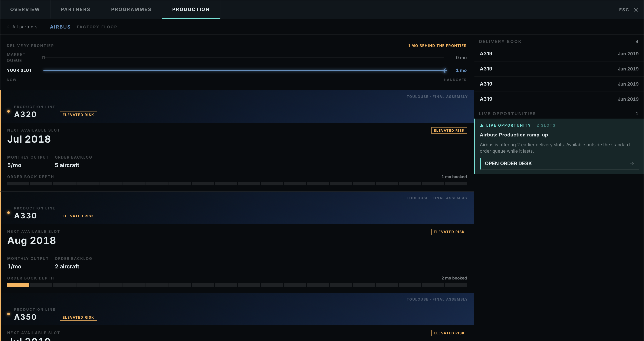Click the "1/mo" monthly output value
The image size is (644, 341).
[x=14, y=266]
